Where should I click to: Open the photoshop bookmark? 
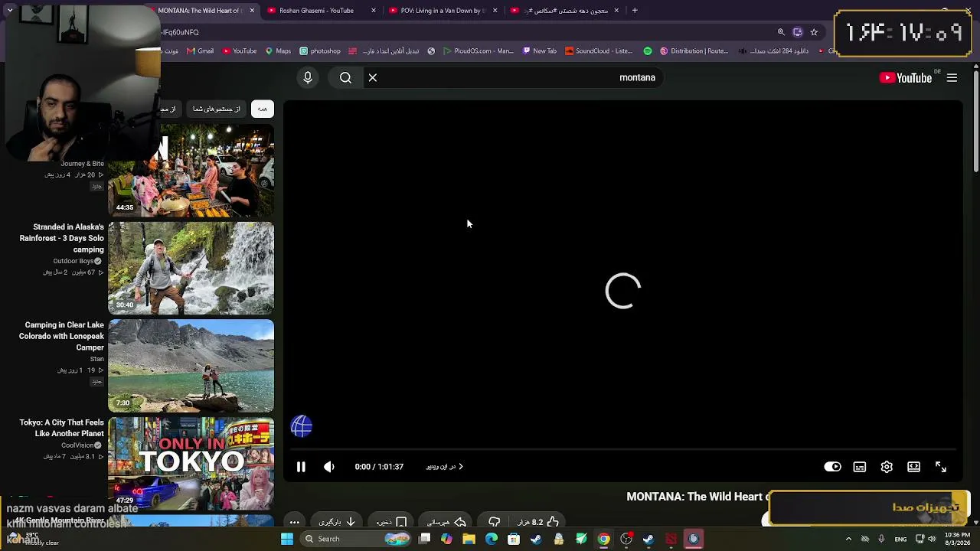(320, 51)
